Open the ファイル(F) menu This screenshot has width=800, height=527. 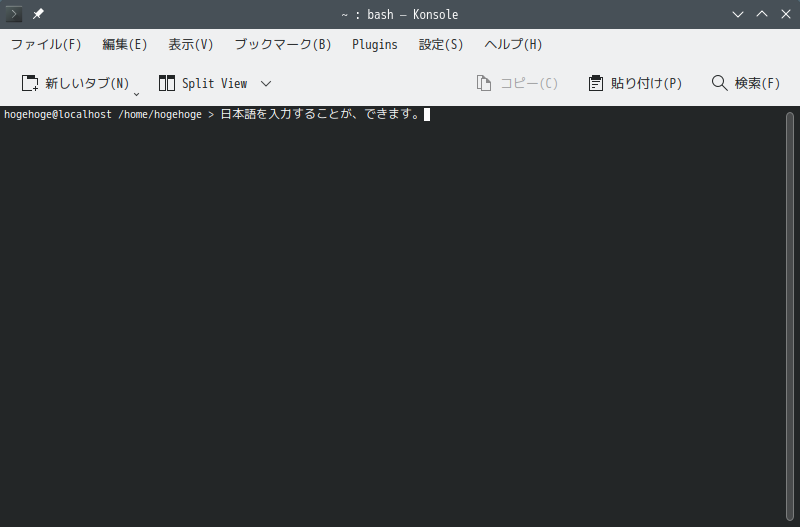coord(46,44)
